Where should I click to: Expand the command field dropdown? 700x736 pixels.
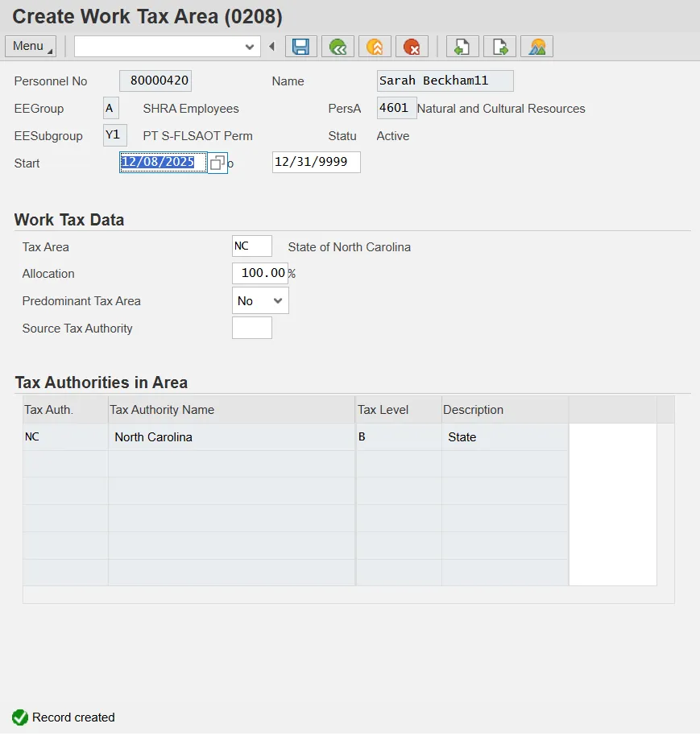pos(250,47)
